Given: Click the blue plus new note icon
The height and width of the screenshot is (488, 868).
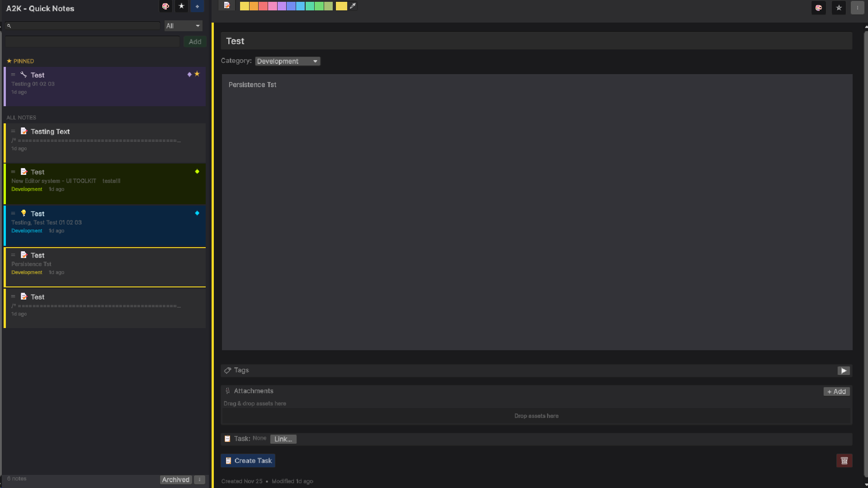Looking at the screenshot, I should click(x=197, y=6).
